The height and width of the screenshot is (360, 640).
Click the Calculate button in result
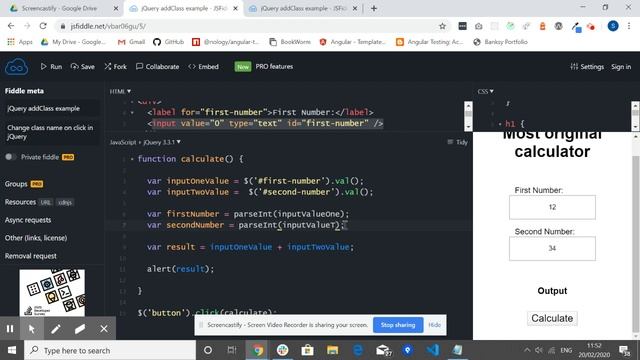click(x=552, y=318)
